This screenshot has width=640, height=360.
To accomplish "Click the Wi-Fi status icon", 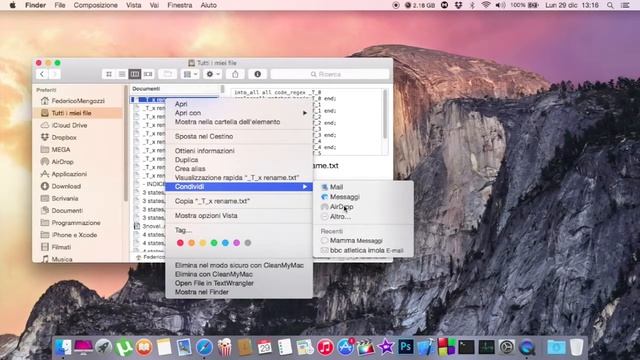I will (486, 5).
